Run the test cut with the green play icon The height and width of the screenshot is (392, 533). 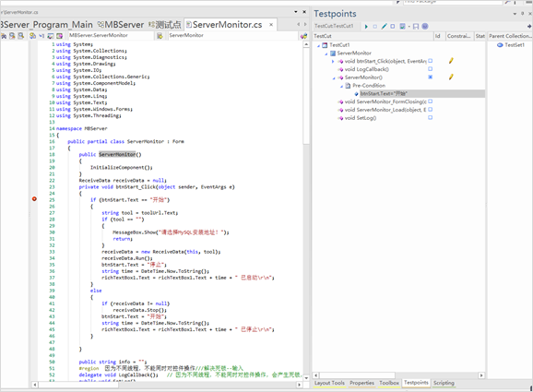366,26
